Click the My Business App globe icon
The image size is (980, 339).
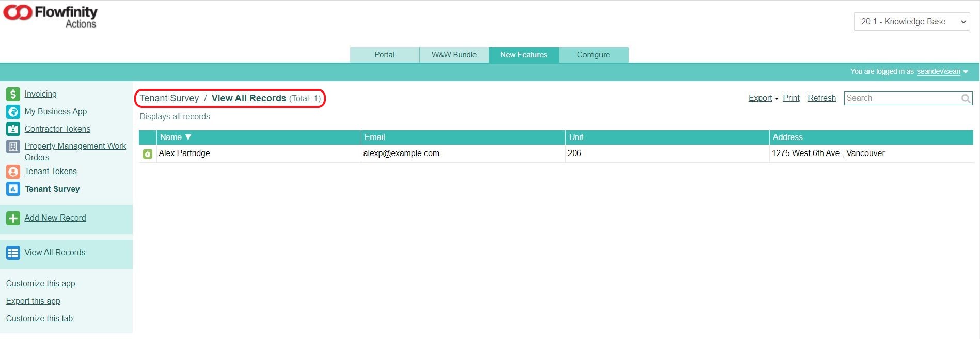(x=13, y=112)
